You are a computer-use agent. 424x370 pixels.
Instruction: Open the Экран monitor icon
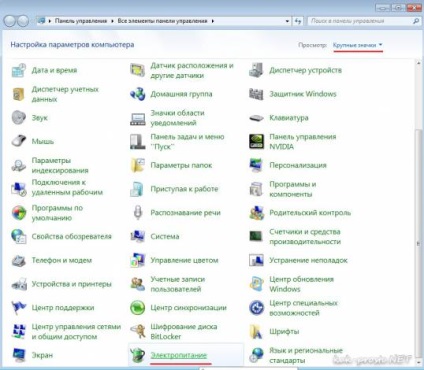point(19,355)
